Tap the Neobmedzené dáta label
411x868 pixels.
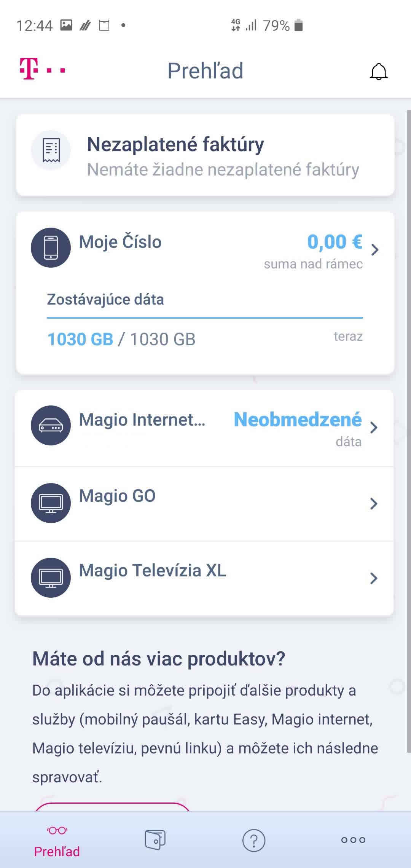(x=297, y=420)
